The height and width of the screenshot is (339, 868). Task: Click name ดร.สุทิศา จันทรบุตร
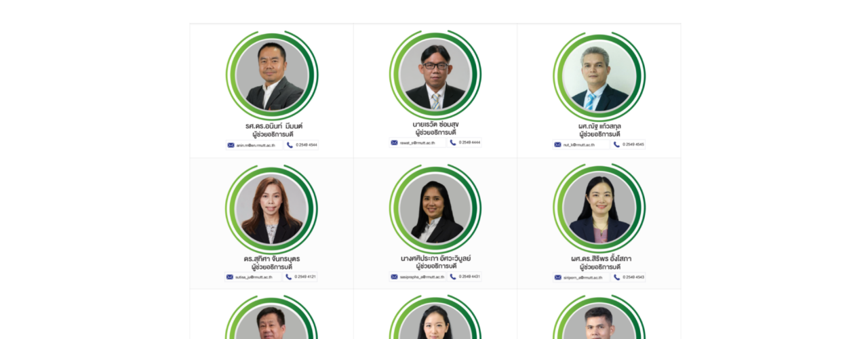coord(272,259)
